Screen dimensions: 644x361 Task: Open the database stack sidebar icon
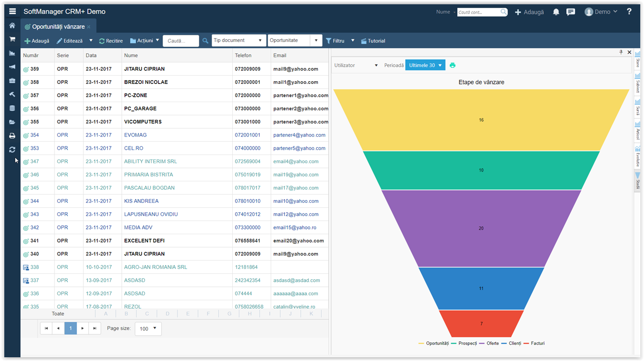tap(12, 108)
